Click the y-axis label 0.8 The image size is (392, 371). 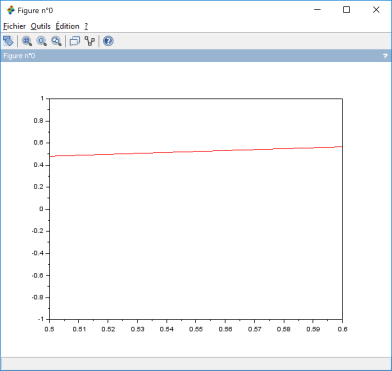39,121
